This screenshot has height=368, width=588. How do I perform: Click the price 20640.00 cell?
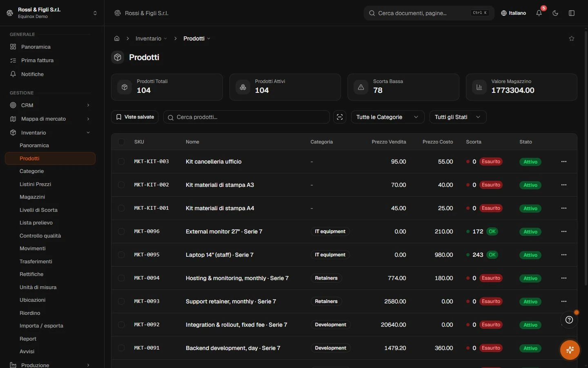[393, 325]
